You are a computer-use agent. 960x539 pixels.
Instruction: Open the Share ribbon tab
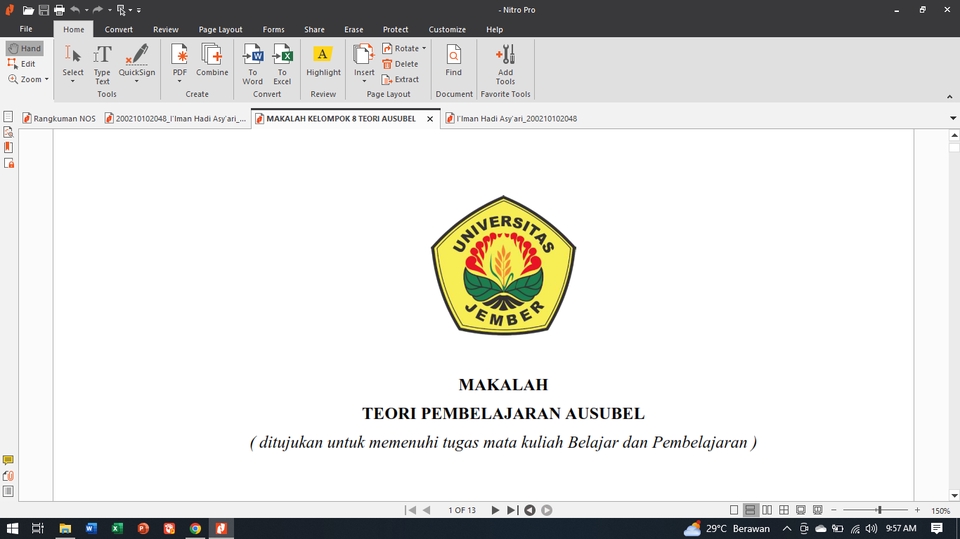click(314, 29)
